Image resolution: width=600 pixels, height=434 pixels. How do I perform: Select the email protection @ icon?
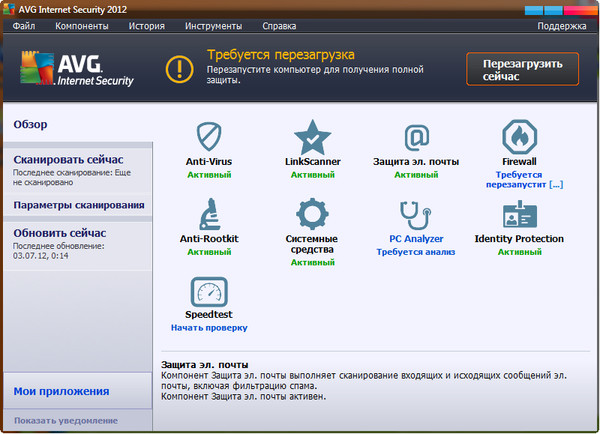(x=416, y=135)
